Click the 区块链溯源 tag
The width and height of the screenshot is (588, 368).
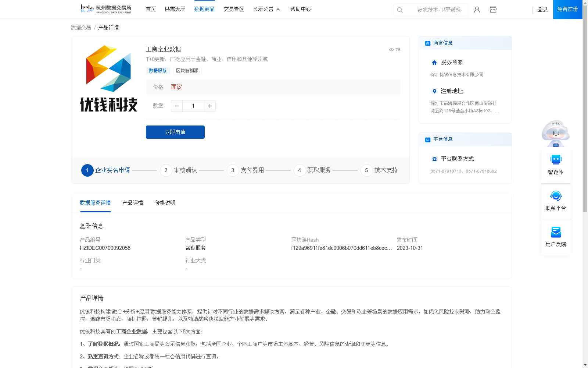tap(187, 71)
